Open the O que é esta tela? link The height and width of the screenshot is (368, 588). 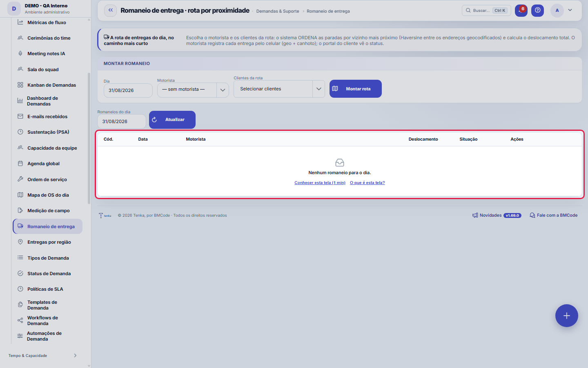[x=367, y=183]
